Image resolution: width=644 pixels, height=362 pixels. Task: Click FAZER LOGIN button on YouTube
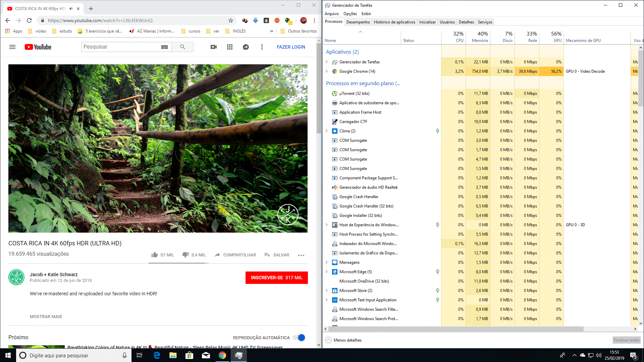291,47
